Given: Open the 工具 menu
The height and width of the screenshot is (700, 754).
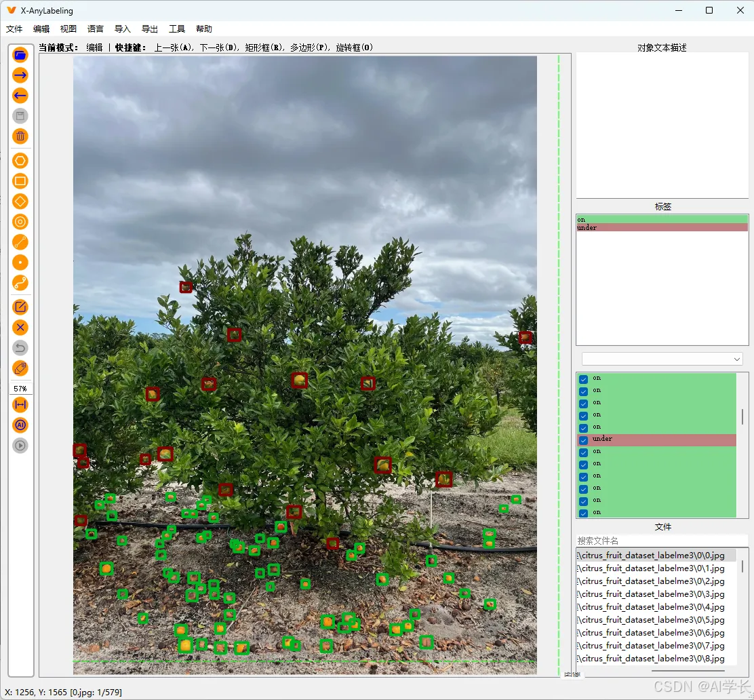Looking at the screenshot, I should pyautogui.click(x=177, y=29).
